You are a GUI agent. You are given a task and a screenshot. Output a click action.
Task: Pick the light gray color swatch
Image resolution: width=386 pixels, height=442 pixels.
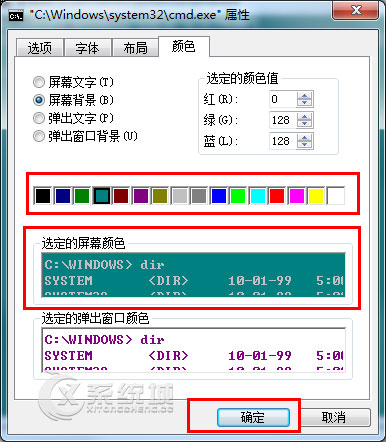pyautogui.click(x=179, y=196)
